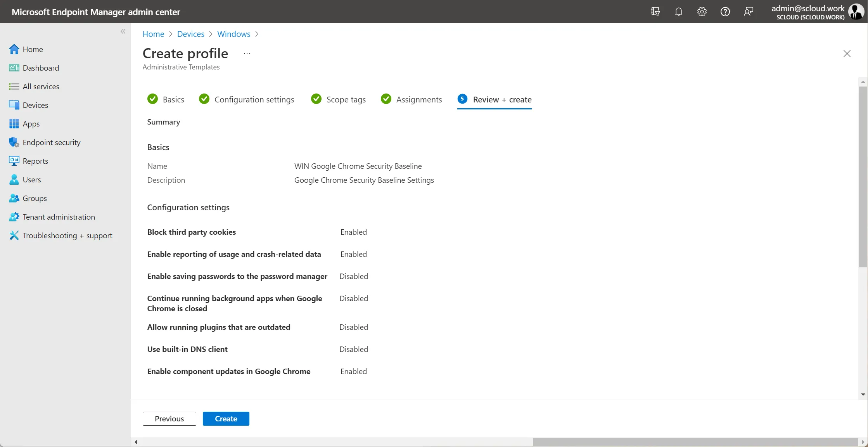
Task: Click the Home breadcrumb link
Action: pyautogui.click(x=153, y=34)
